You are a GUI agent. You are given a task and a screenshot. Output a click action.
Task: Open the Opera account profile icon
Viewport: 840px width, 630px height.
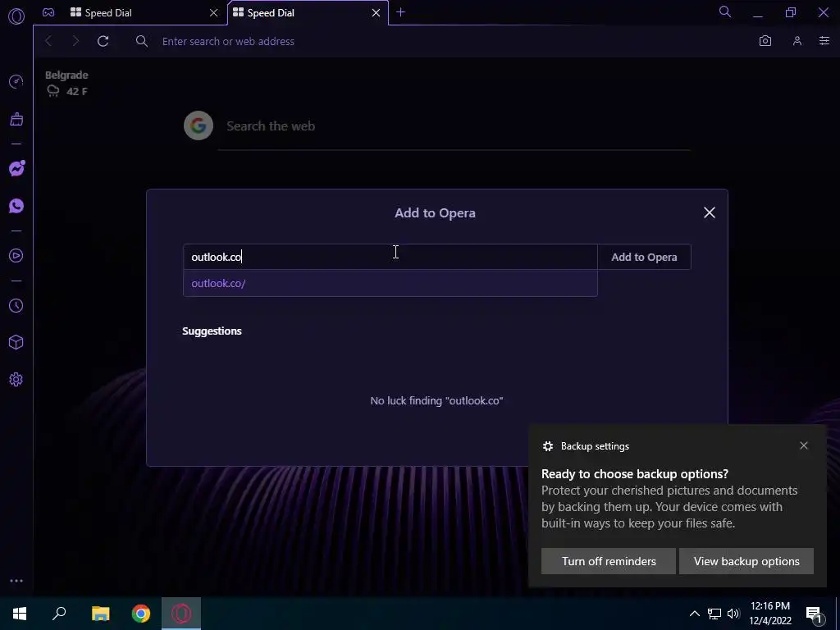coord(797,41)
